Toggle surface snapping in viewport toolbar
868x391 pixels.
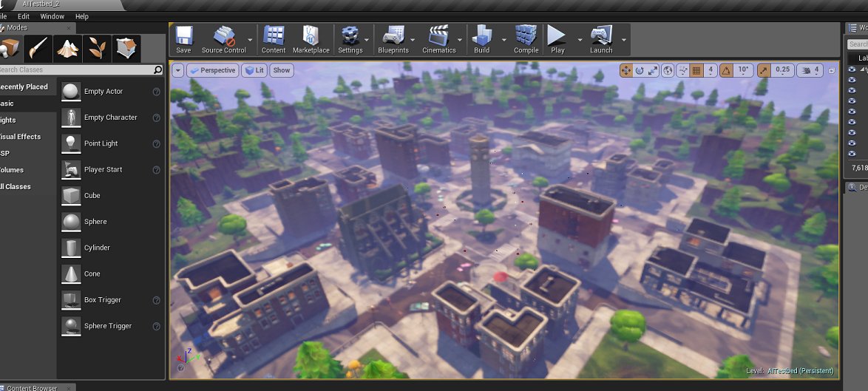pos(682,70)
